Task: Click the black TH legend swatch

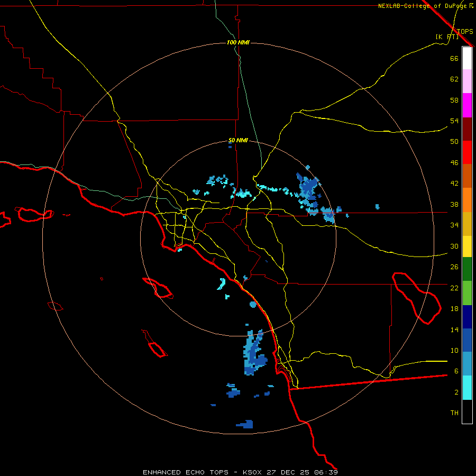Action: click(x=467, y=411)
